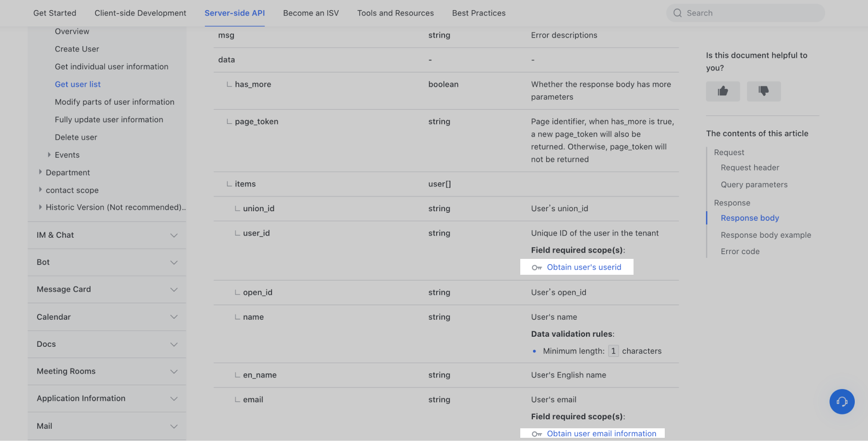Screen dimensions: 868x441
Task: Select Error code in the article contents
Action: point(740,251)
